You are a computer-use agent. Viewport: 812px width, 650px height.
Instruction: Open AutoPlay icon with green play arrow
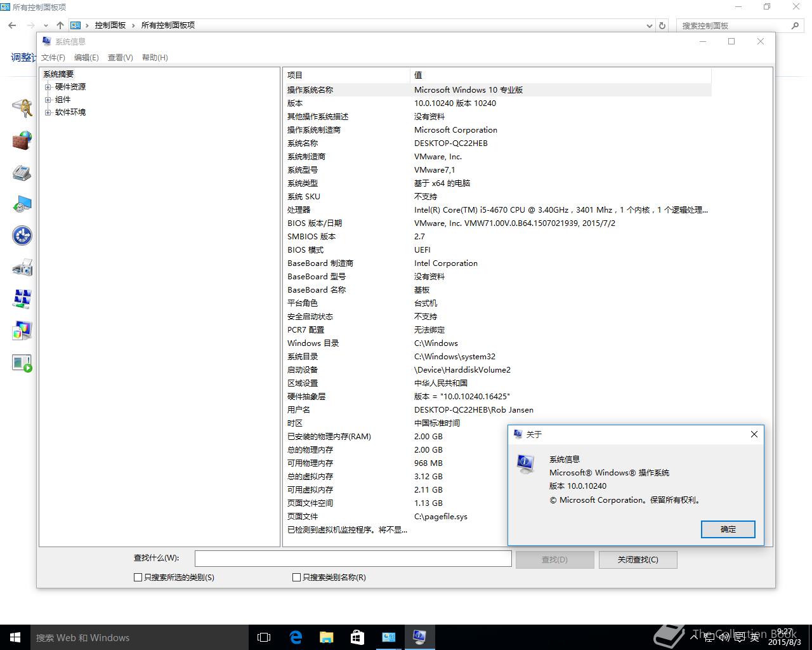pos(22,362)
